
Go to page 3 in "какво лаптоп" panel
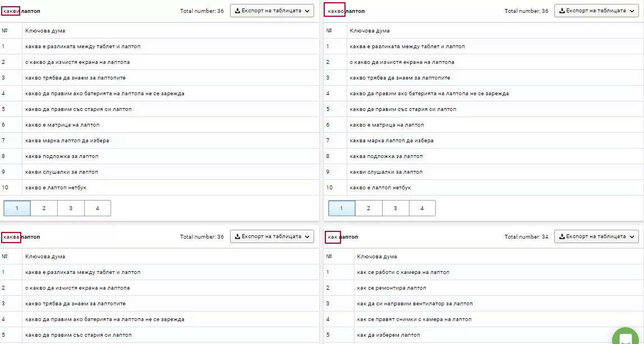[395, 208]
